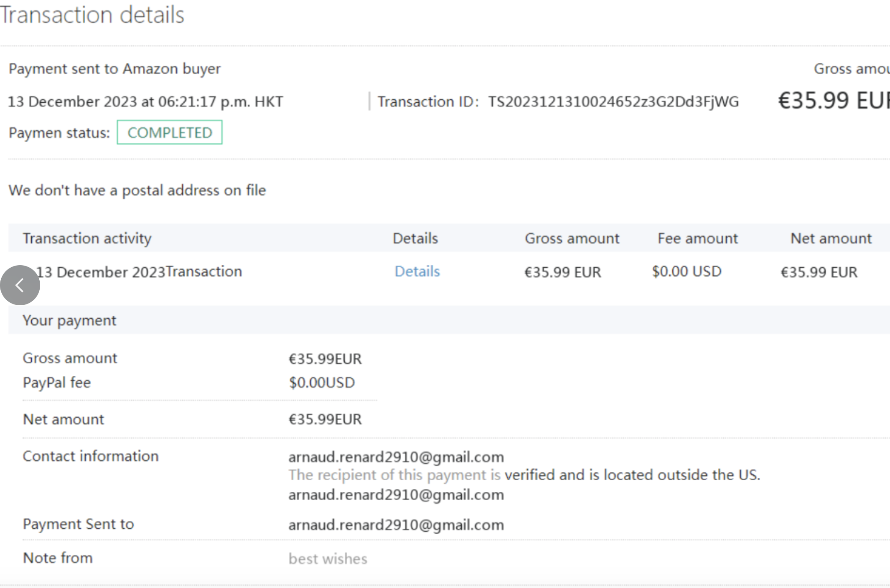Click the $0.00USD PayPal fee value
This screenshot has width=890, height=588.
(x=322, y=383)
